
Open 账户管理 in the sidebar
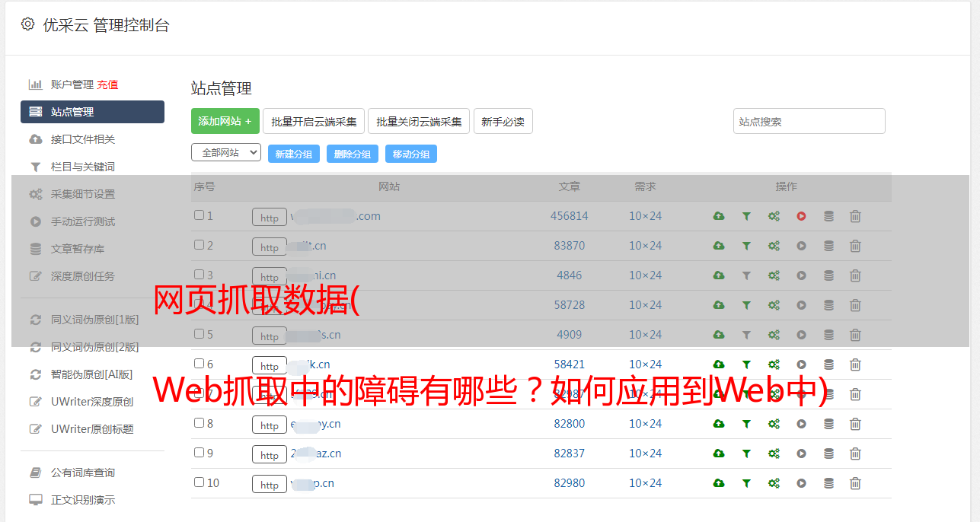pyautogui.click(x=72, y=84)
